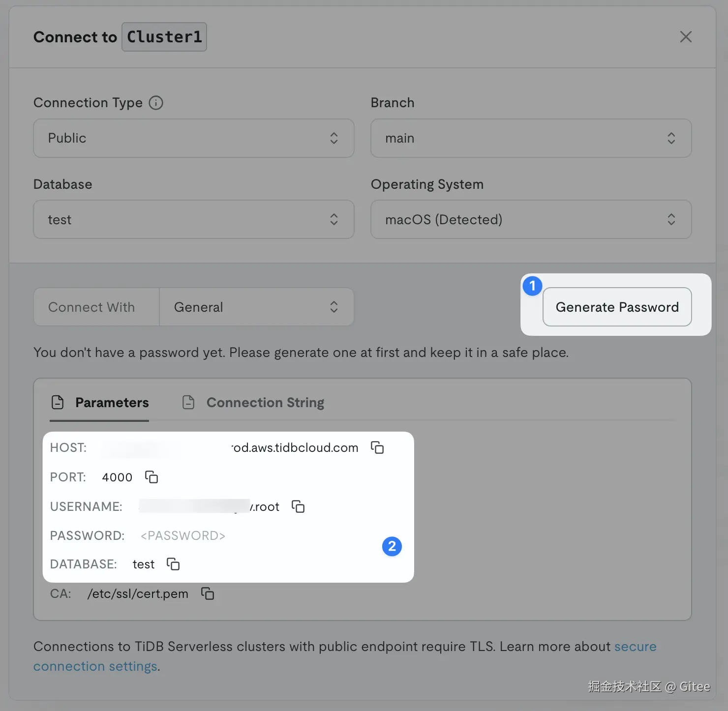728x711 pixels.
Task: Click the Generate Password button
Action: (x=617, y=307)
